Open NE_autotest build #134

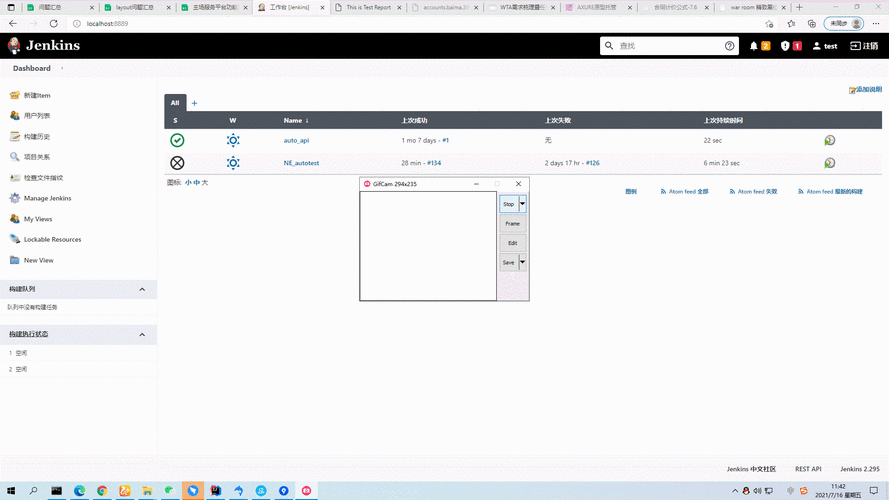click(434, 163)
